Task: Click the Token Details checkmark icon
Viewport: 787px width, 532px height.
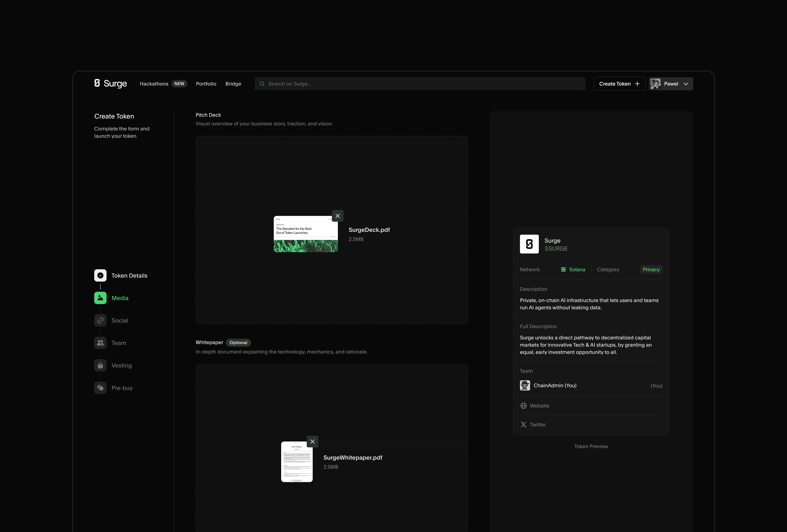Action: (x=100, y=276)
